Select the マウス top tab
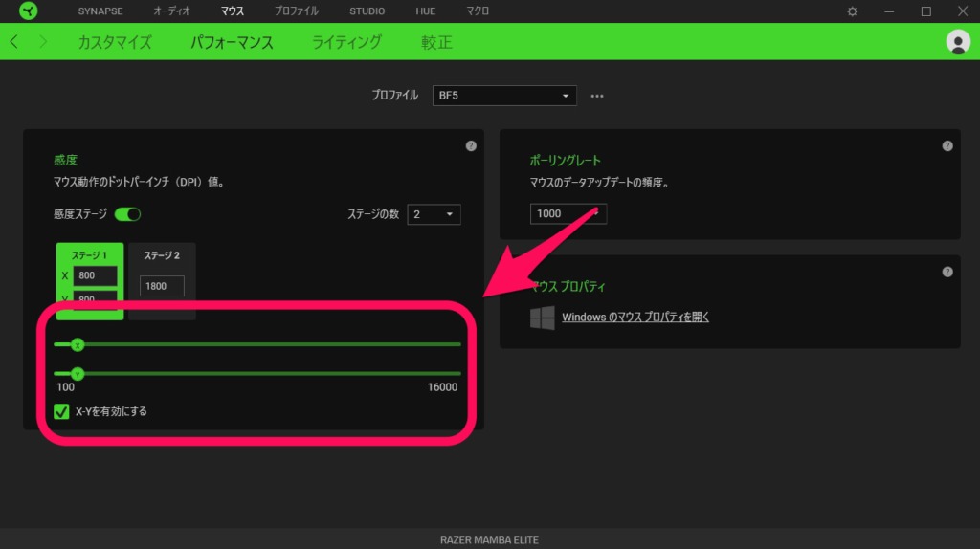 233,11
